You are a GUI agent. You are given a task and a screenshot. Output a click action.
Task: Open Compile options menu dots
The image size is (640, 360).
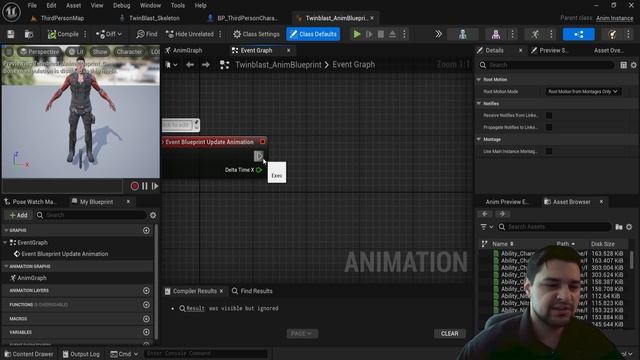click(85, 34)
